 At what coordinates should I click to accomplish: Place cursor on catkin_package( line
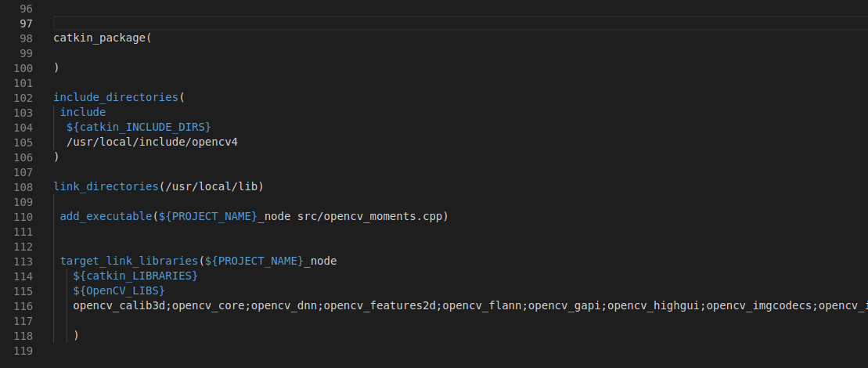pyautogui.click(x=103, y=38)
